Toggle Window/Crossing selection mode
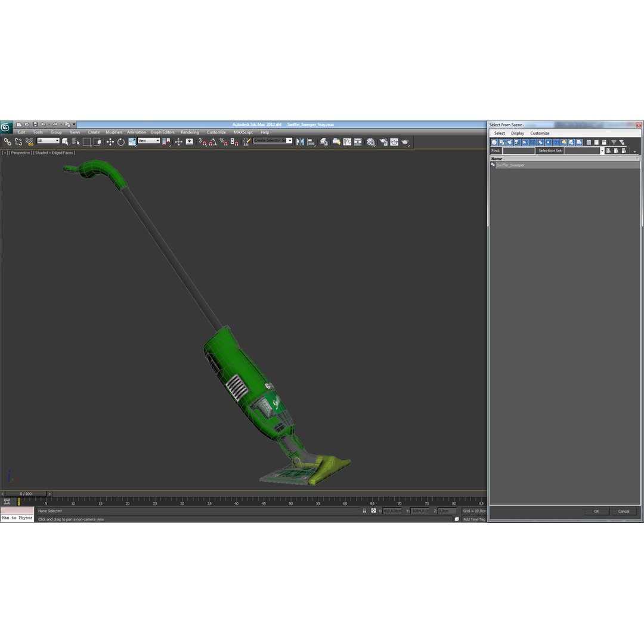The image size is (644, 644). (x=97, y=142)
